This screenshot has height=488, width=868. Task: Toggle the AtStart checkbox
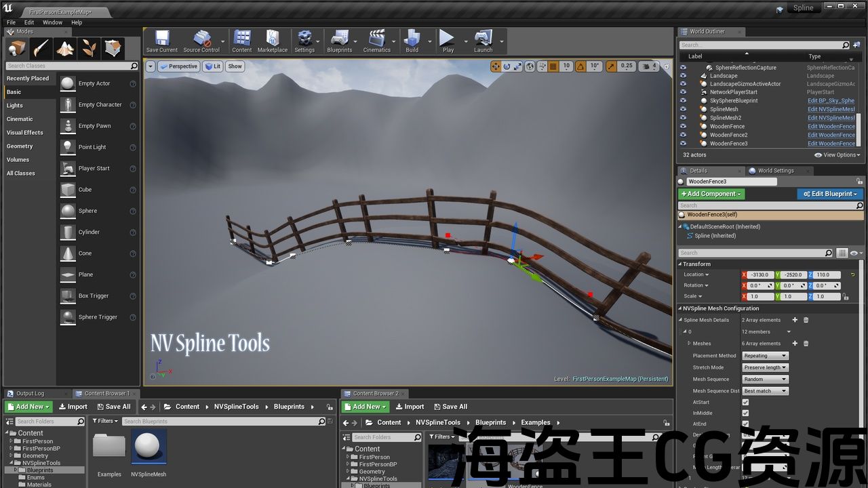pos(745,402)
